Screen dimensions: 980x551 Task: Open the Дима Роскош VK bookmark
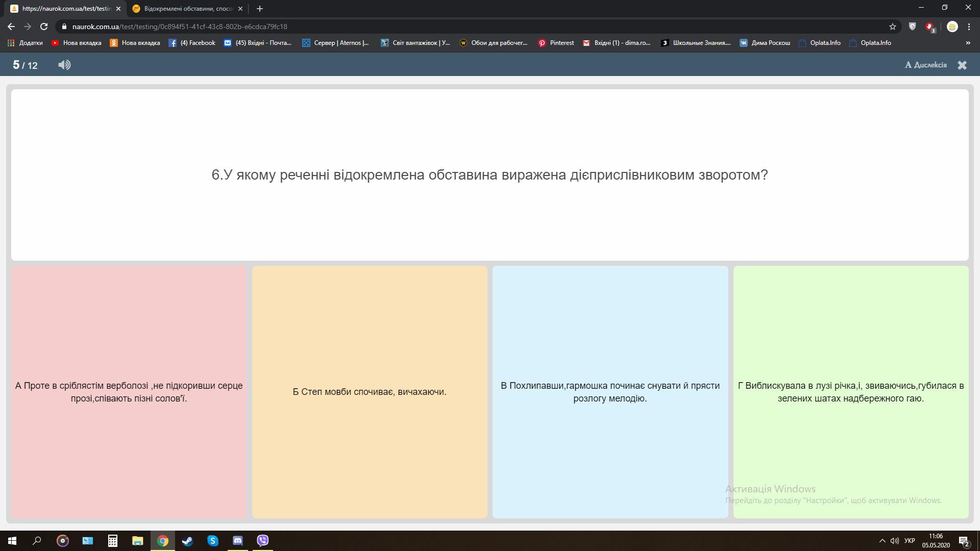(765, 43)
